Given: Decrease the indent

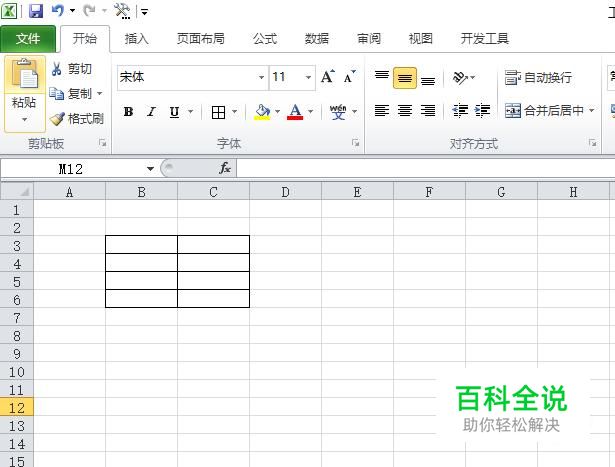Looking at the screenshot, I should [460, 111].
